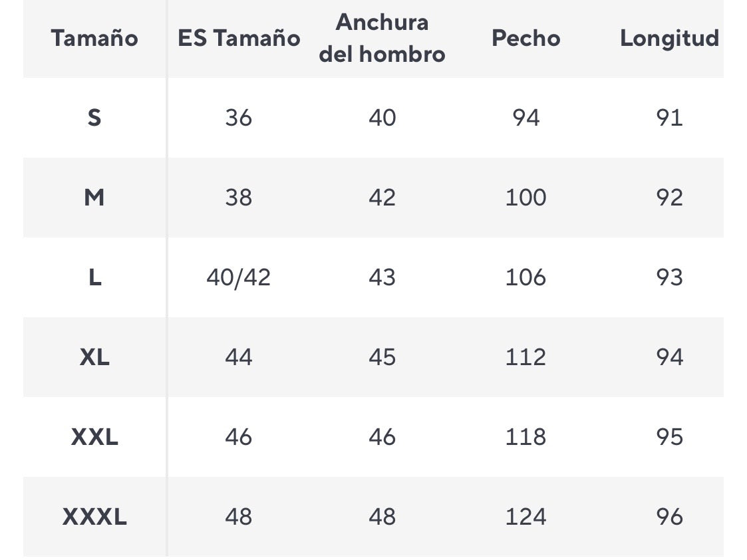Click the "Anchura del hombro" header
This screenshot has width=747, height=560.
pyautogui.click(x=382, y=38)
